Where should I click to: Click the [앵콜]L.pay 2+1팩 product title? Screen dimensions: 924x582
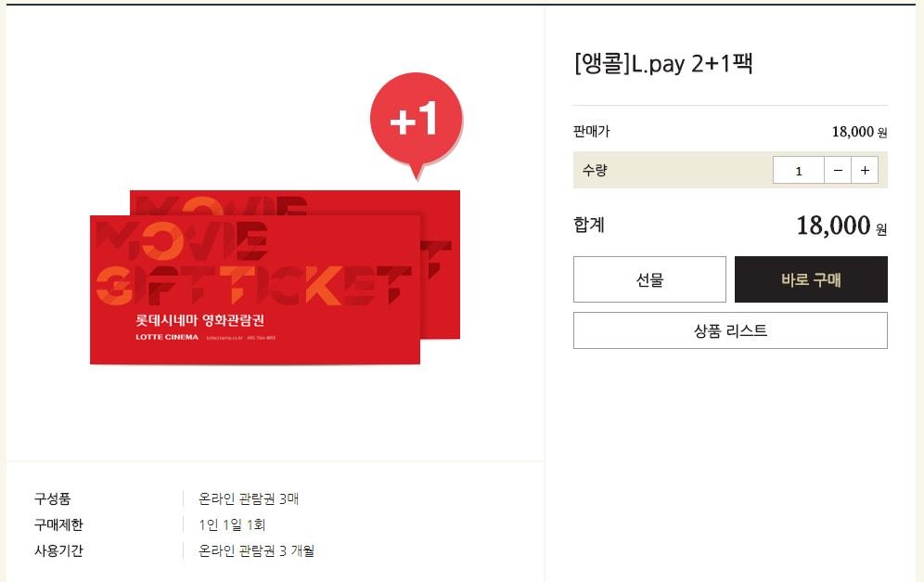click(x=663, y=63)
